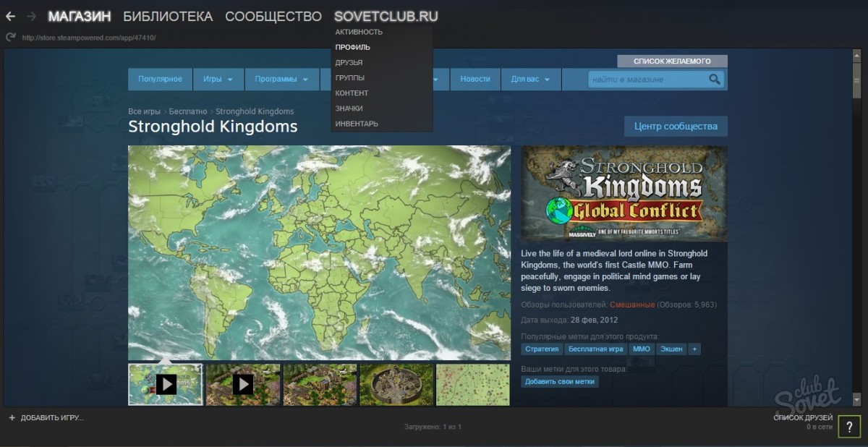Select Инвентарь from the dropdown menu
The height and width of the screenshot is (447, 868).
357,124
